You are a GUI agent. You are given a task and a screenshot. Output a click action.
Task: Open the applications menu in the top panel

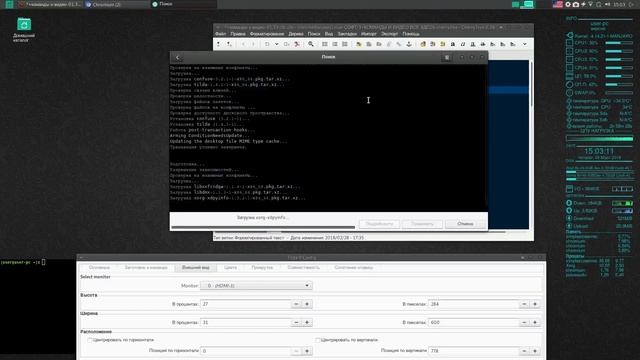click(x=9, y=4)
